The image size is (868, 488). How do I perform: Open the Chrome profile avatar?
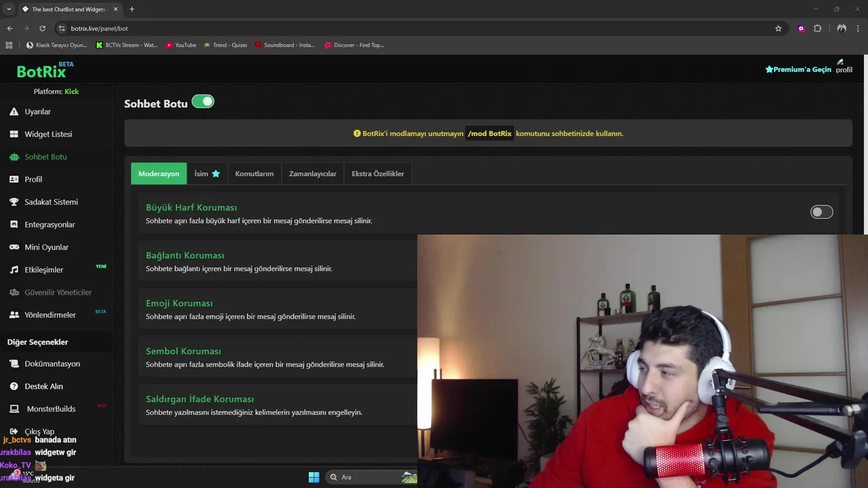click(x=842, y=28)
